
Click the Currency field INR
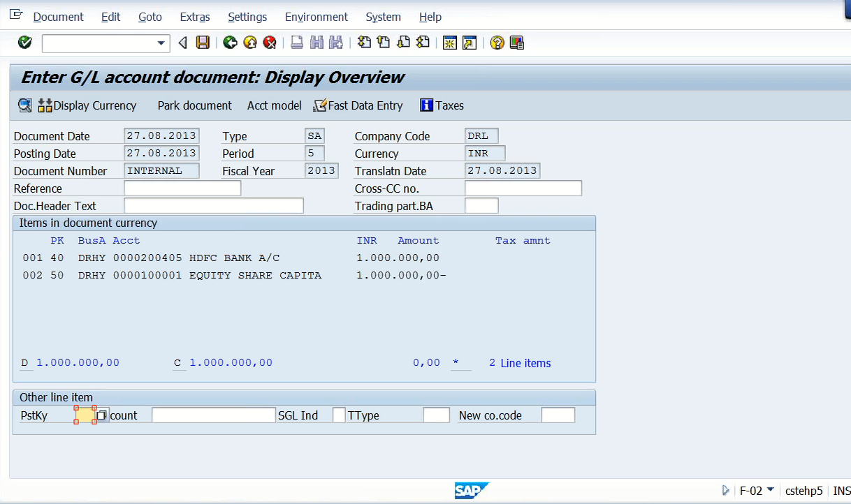[x=485, y=154]
